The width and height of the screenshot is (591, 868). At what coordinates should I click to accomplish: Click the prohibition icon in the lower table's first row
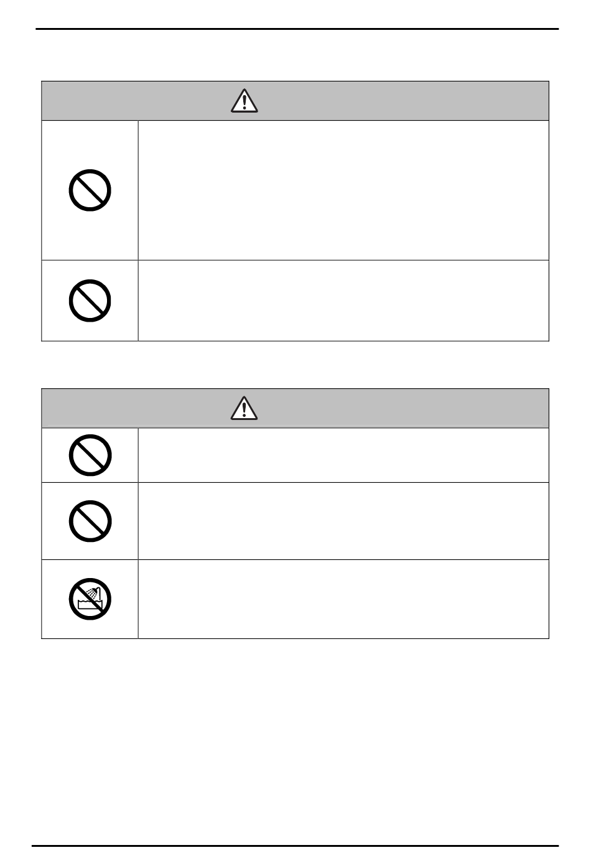[x=90, y=455]
